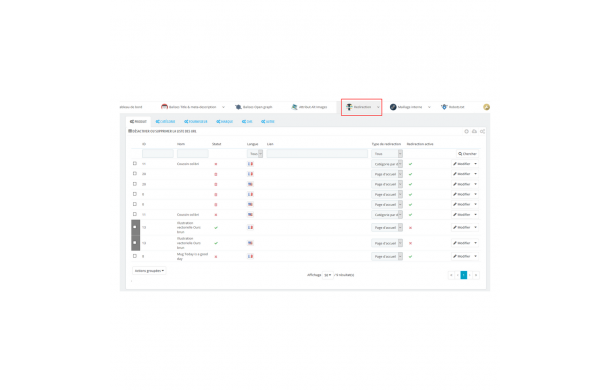Viewport: 610px width, 390px height.
Task: Open the Tableau de bord menu item
Action: (x=131, y=107)
